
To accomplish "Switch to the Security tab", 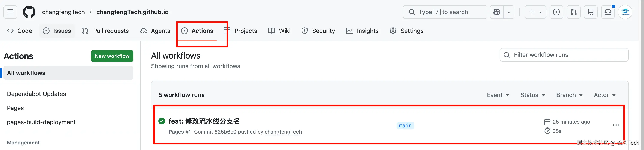I will (318, 31).
